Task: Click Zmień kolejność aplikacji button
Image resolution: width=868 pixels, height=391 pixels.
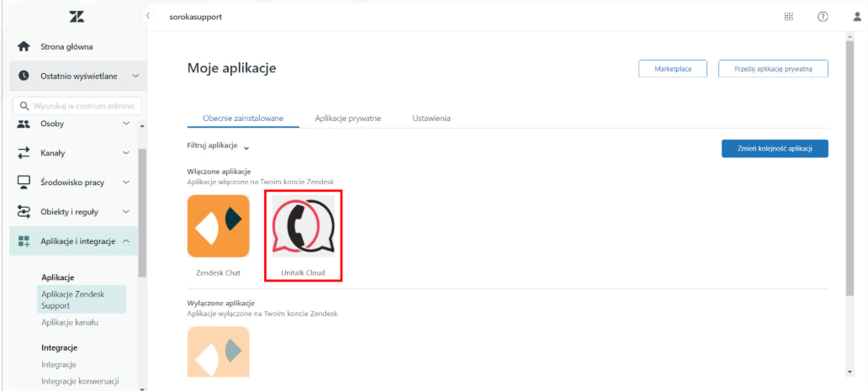Action: (x=774, y=148)
